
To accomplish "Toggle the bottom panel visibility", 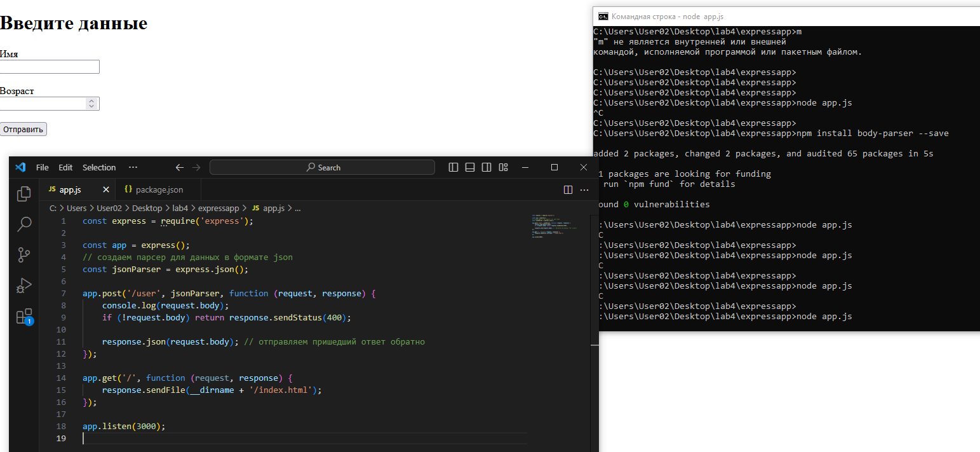I will [x=470, y=168].
